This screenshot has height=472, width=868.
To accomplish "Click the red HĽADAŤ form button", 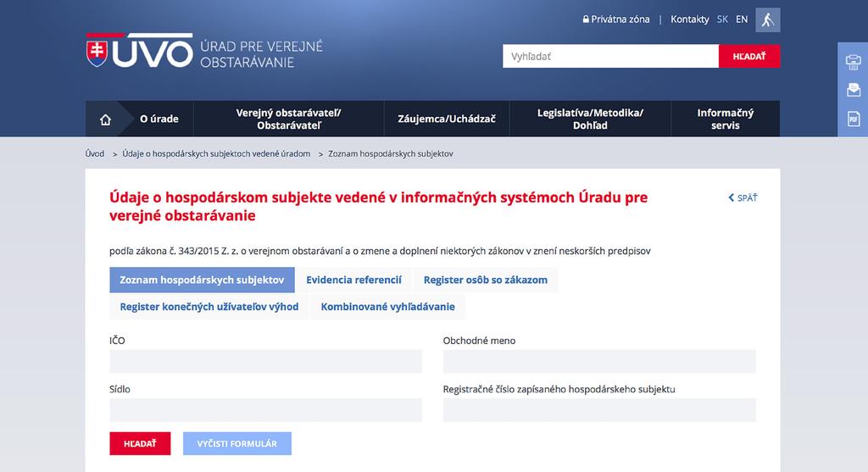I will click(140, 444).
